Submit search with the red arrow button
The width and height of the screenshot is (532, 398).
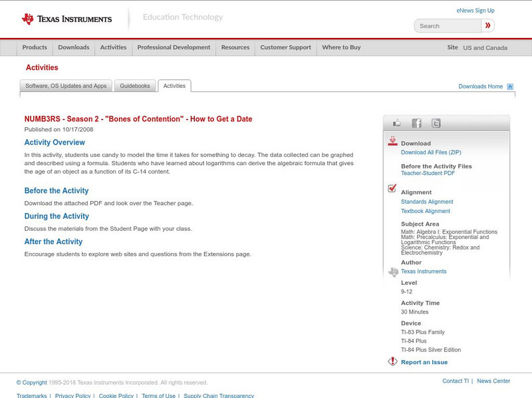[x=487, y=25]
